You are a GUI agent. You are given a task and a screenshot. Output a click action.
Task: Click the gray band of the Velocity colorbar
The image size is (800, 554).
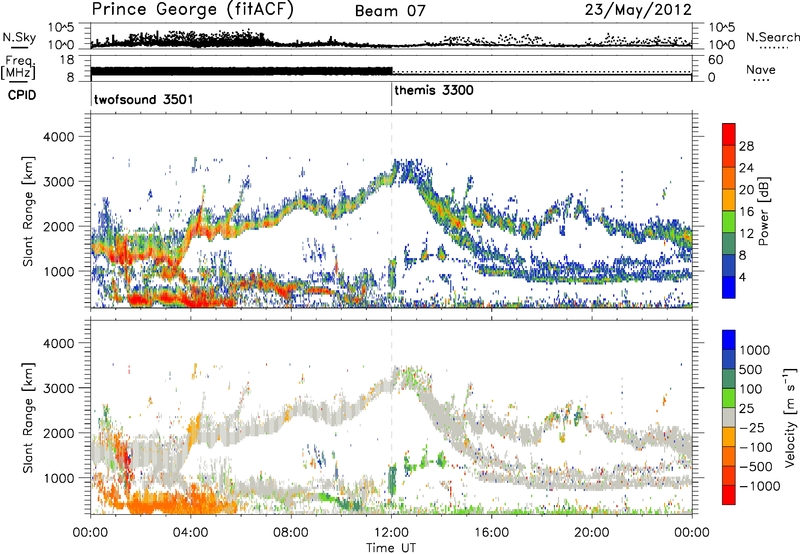729,417
